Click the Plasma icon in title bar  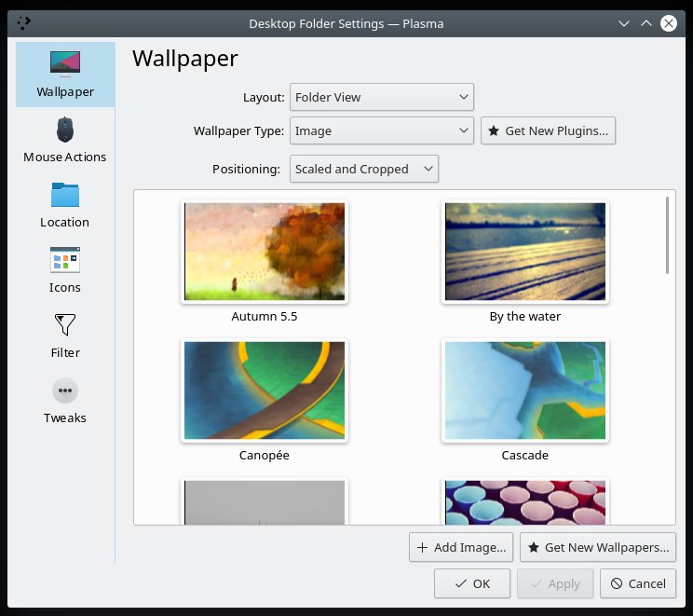click(x=22, y=22)
